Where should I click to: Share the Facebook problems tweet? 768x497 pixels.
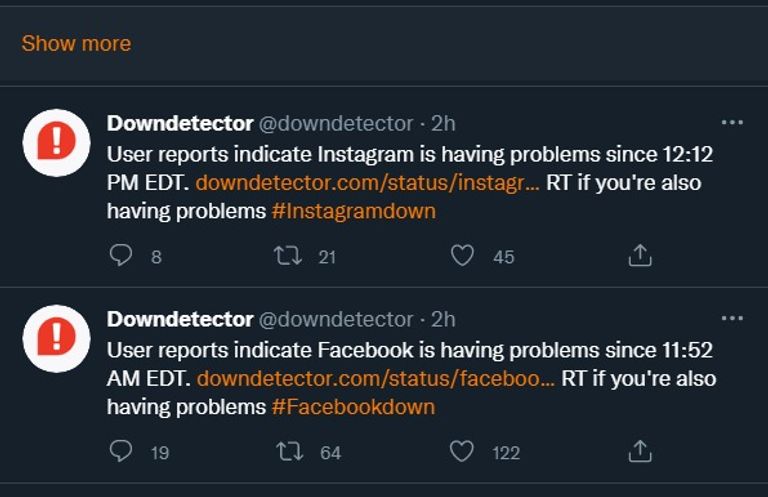pyautogui.click(x=640, y=452)
